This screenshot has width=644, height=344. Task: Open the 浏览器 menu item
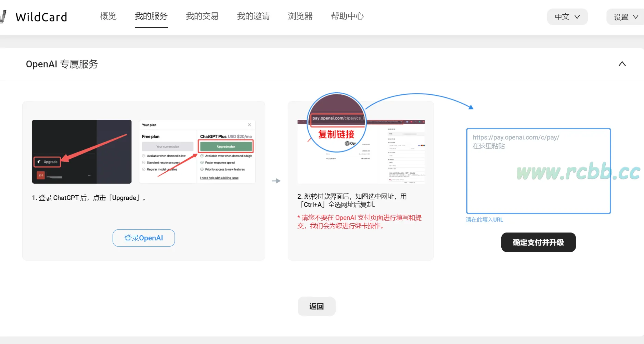[x=300, y=16]
